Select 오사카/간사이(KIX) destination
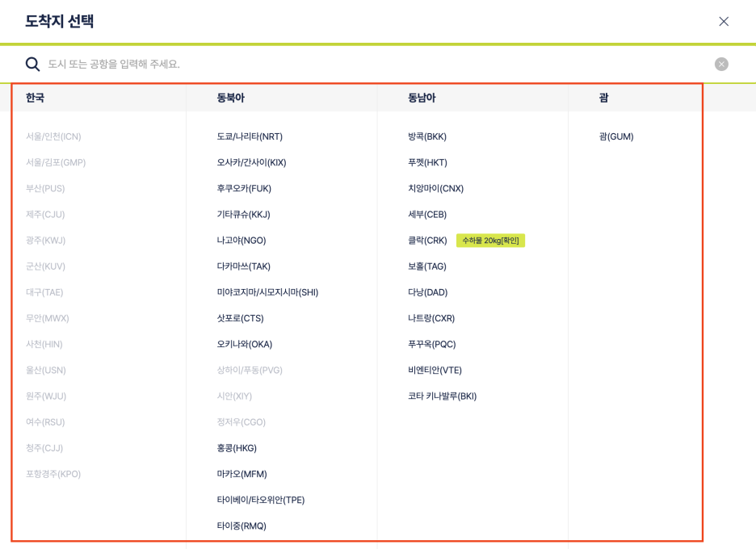This screenshot has height=549, width=756. point(251,162)
